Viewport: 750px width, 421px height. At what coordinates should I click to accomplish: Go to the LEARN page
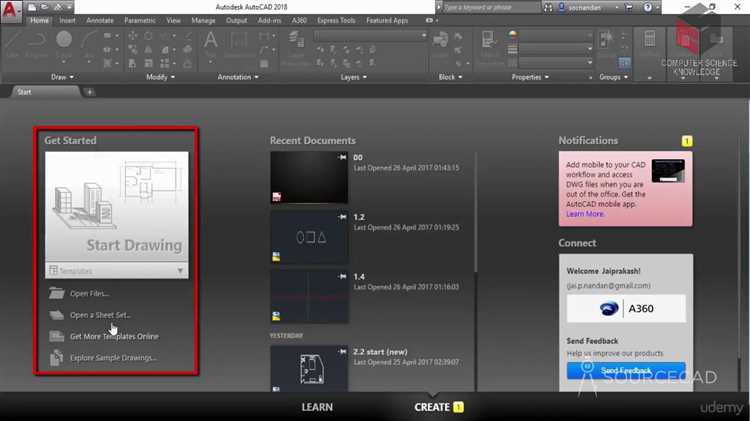pos(317,407)
